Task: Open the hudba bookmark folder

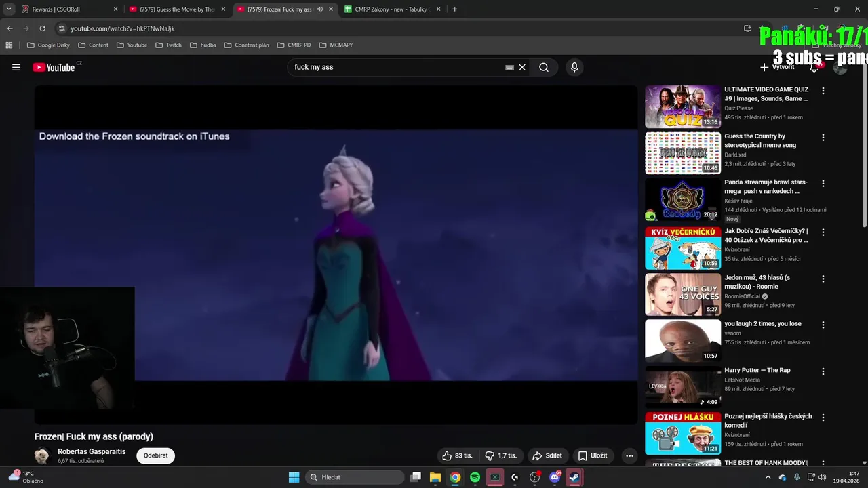Action: (x=203, y=45)
